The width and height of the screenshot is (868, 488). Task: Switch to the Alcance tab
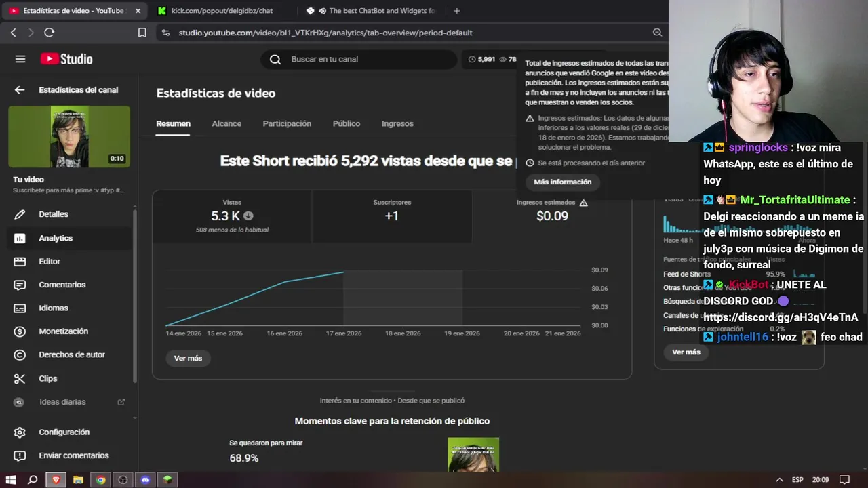click(226, 124)
